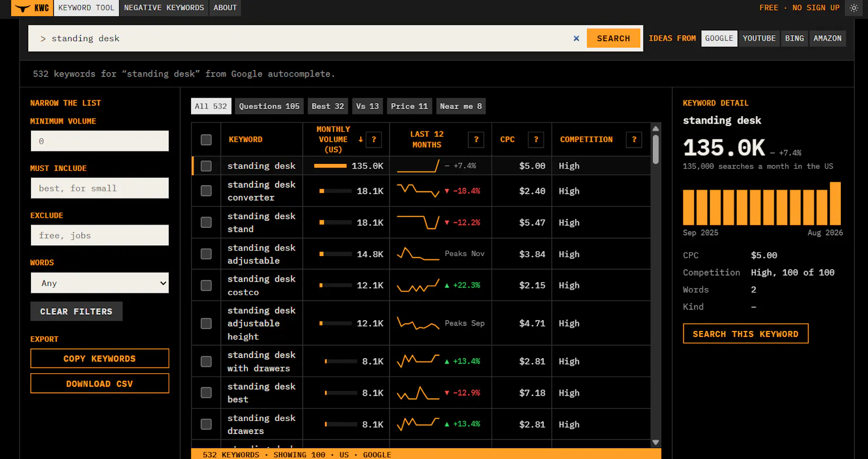Image resolution: width=868 pixels, height=459 pixels.
Task: Check the 'standing desk best' checkbox
Action: [x=206, y=393]
